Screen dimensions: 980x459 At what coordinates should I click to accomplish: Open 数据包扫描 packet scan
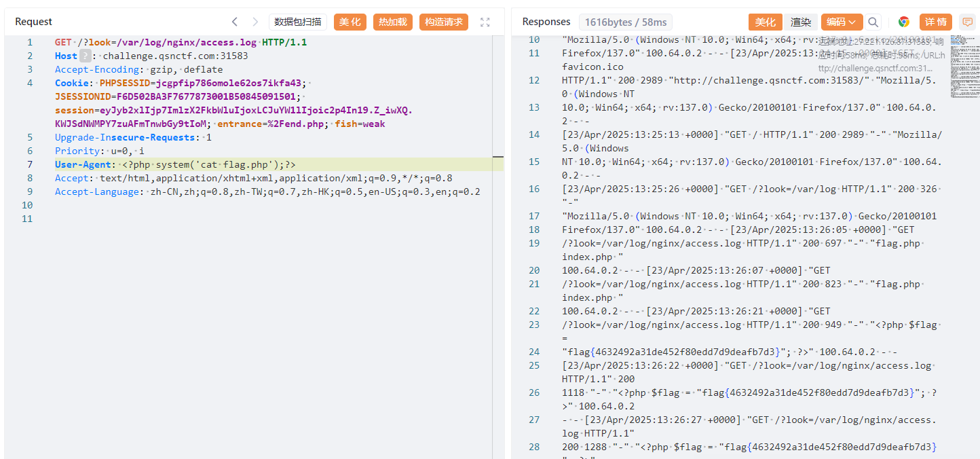pyautogui.click(x=298, y=22)
